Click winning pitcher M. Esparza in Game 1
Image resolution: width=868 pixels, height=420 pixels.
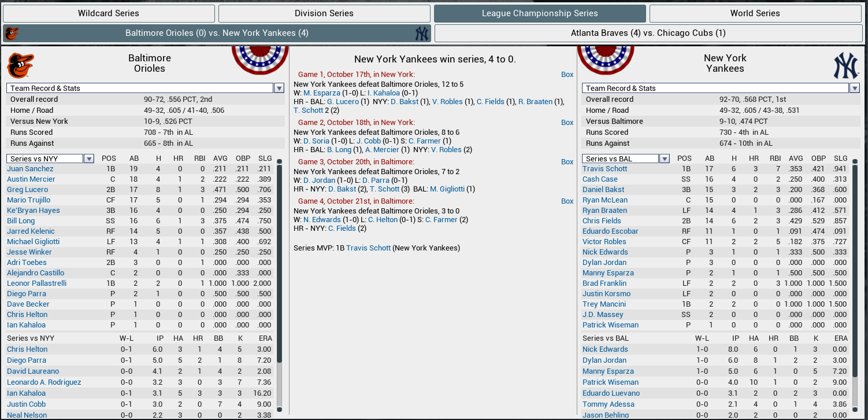[x=322, y=93]
